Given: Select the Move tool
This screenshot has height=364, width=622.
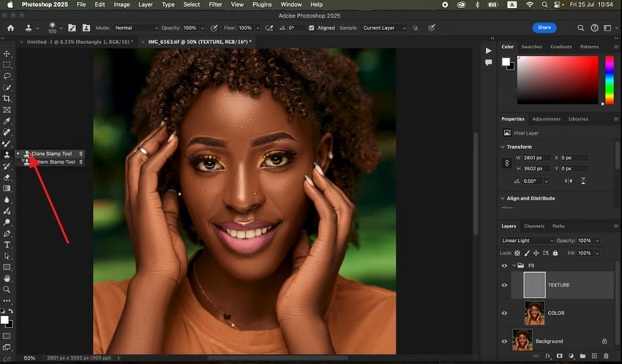Looking at the screenshot, I should (x=7, y=53).
